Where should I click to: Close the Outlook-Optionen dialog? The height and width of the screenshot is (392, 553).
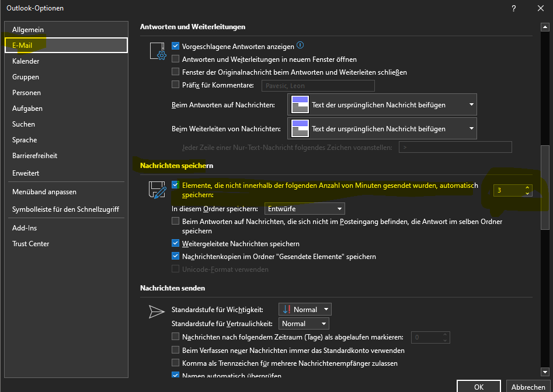(541, 8)
